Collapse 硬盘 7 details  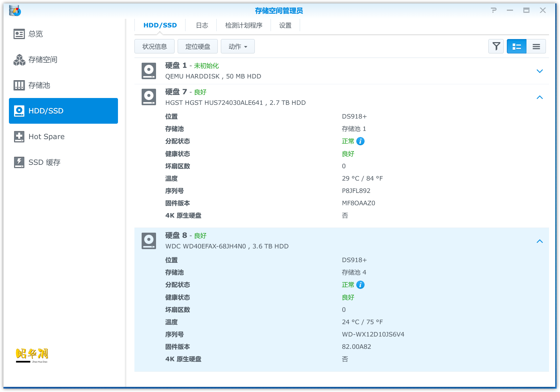click(539, 97)
